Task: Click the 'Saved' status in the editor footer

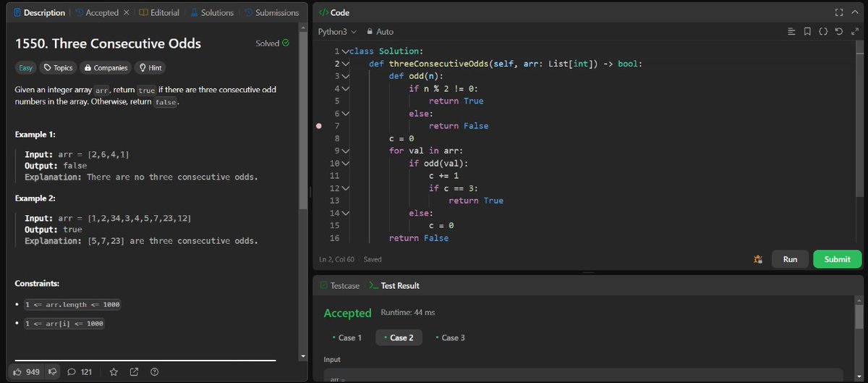Action: (x=373, y=259)
